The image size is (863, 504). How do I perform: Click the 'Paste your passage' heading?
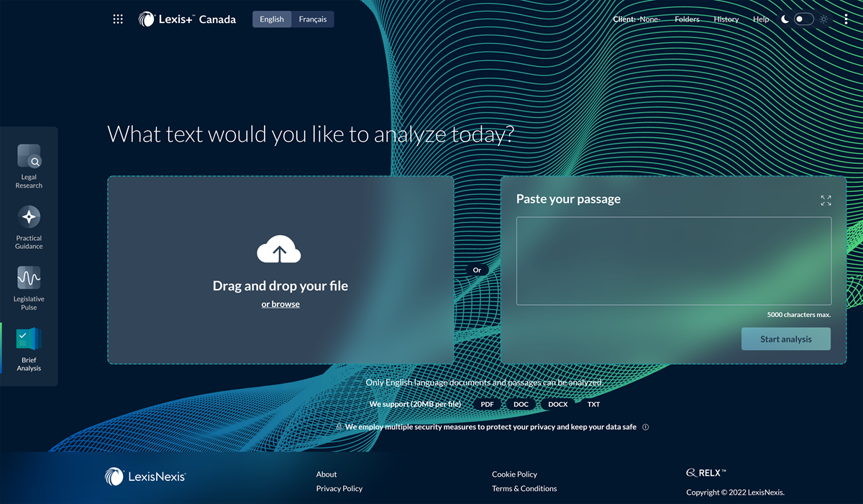pos(568,199)
